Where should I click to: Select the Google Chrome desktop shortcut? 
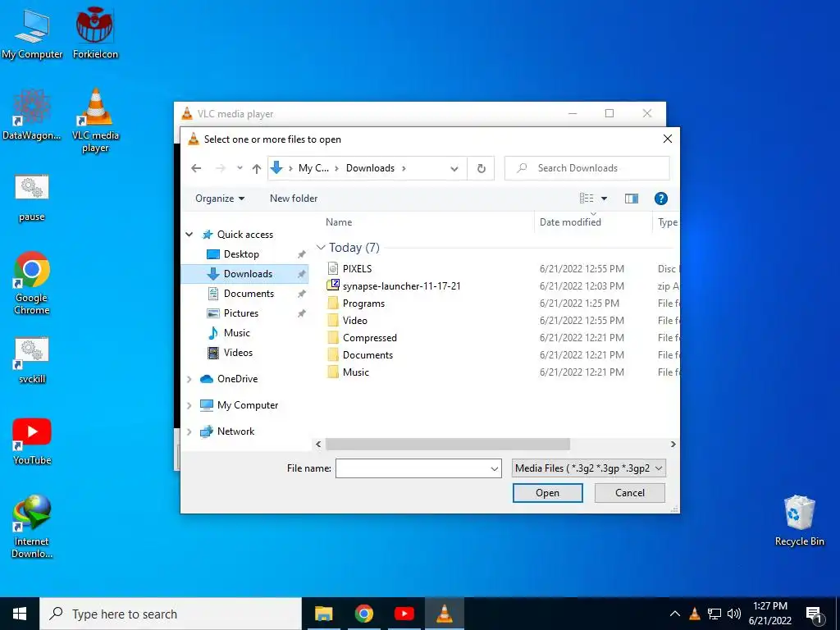click(x=32, y=283)
